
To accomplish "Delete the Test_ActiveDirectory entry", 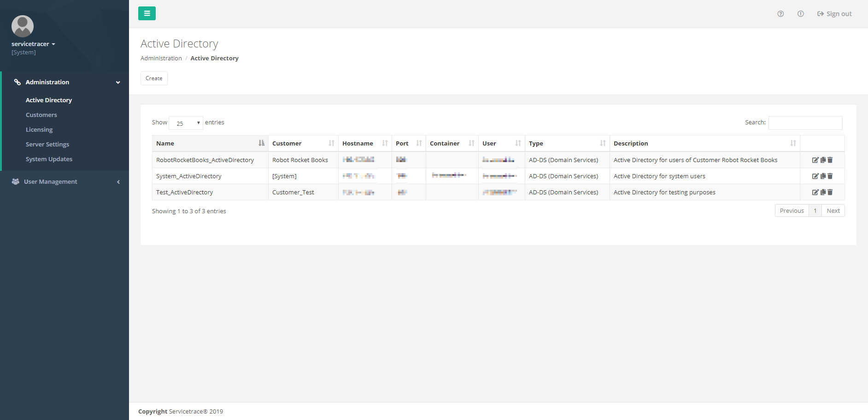I will (x=830, y=192).
